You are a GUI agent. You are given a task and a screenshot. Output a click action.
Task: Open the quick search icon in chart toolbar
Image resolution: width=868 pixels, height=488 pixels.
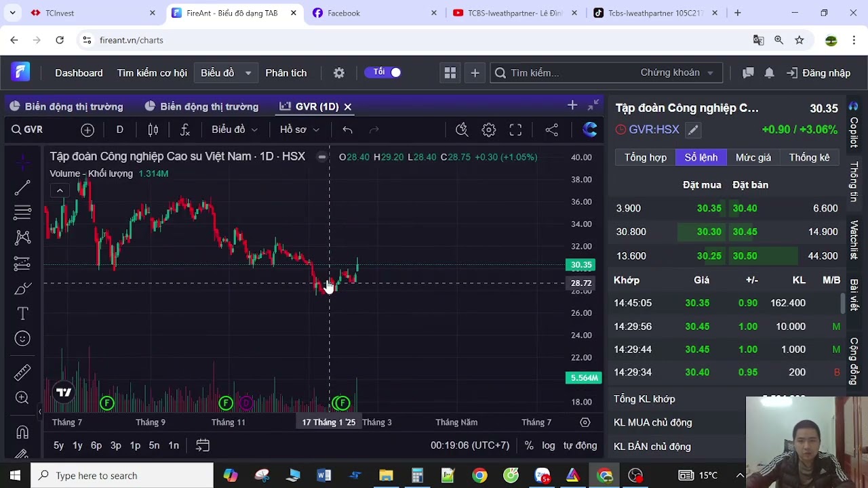pyautogui.click(x=462, y=129)
